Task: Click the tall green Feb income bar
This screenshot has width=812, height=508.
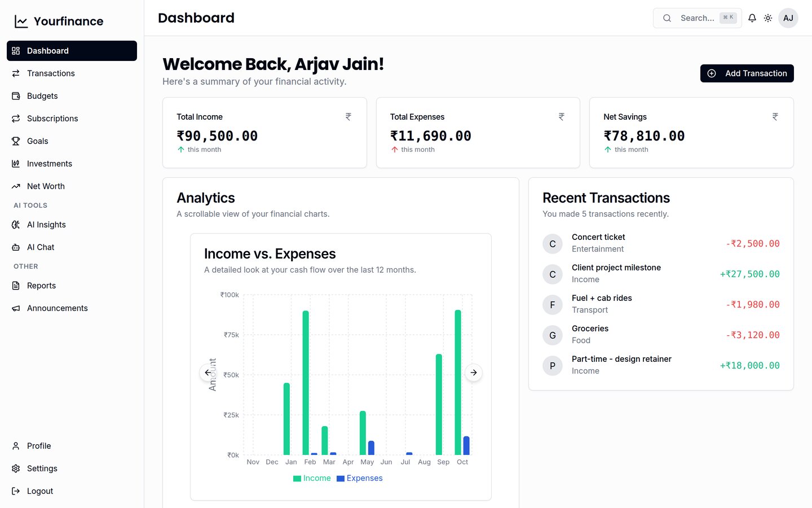Action: pos(306,383)
